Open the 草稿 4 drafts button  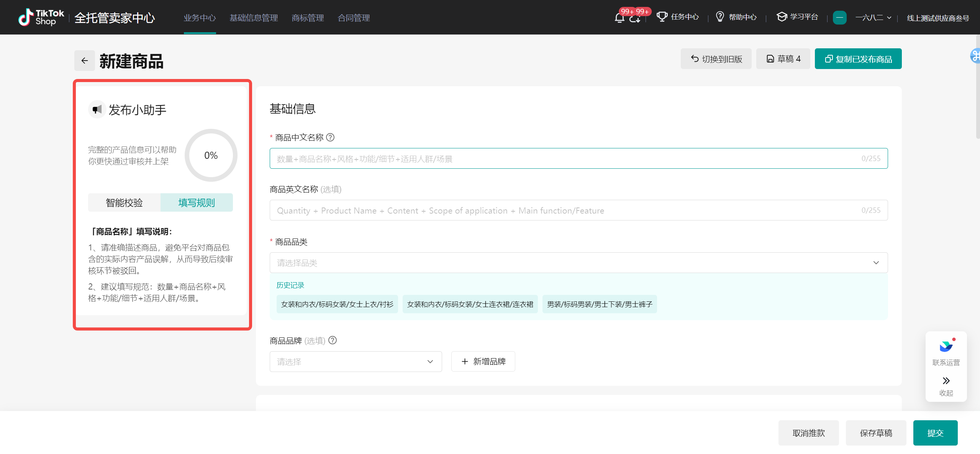click(x=783, y=59)
